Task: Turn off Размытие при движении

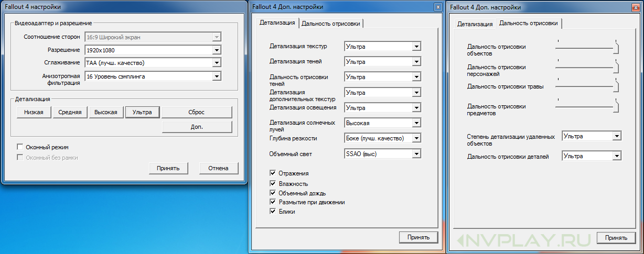Action: 273,202
